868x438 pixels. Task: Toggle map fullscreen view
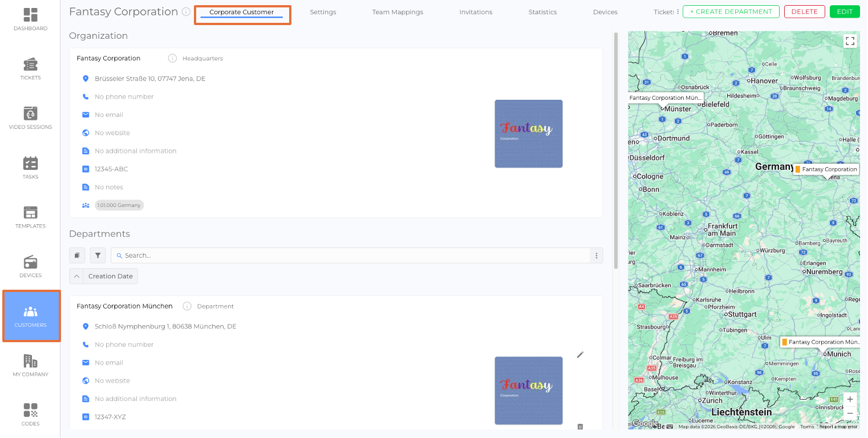coord(850,41)
